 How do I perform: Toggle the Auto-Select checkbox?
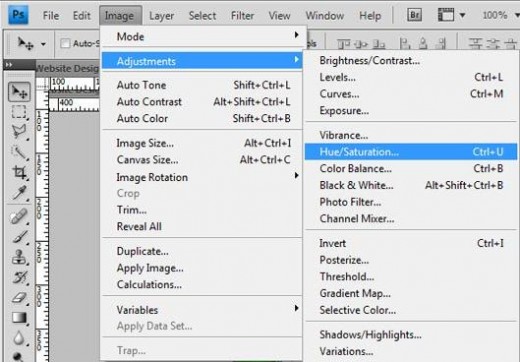[x=65, y=43]
